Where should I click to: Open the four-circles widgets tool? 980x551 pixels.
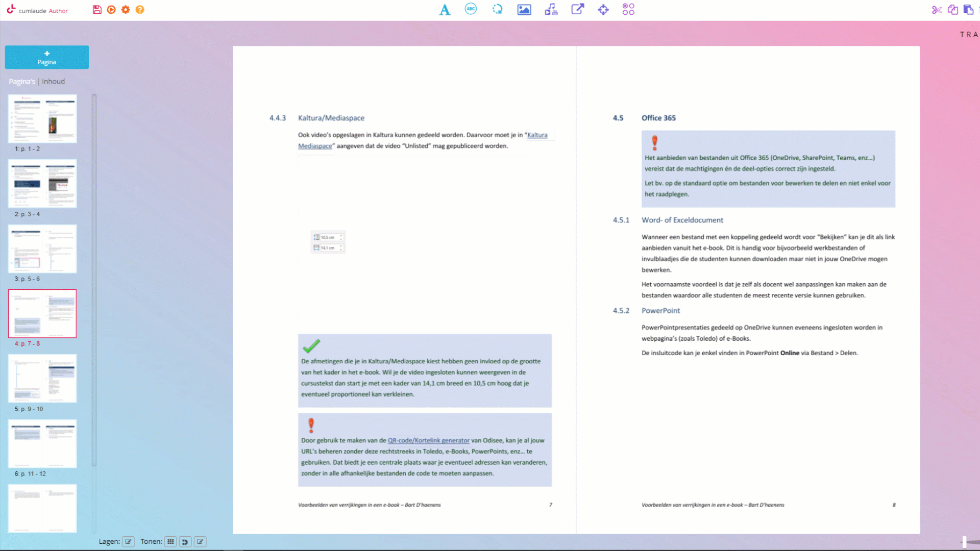click(x=628, y=9)
